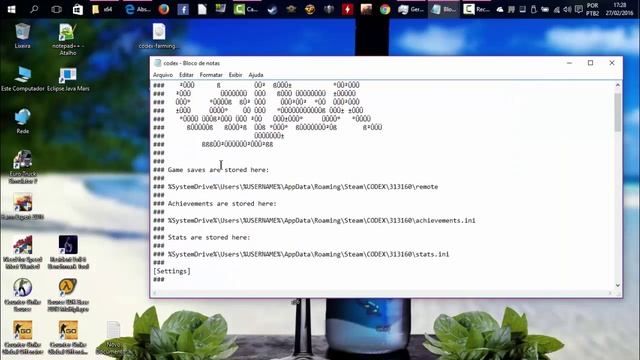
Task: Place cursor on 'Achievements are stored here:' line
Action: 222,204
